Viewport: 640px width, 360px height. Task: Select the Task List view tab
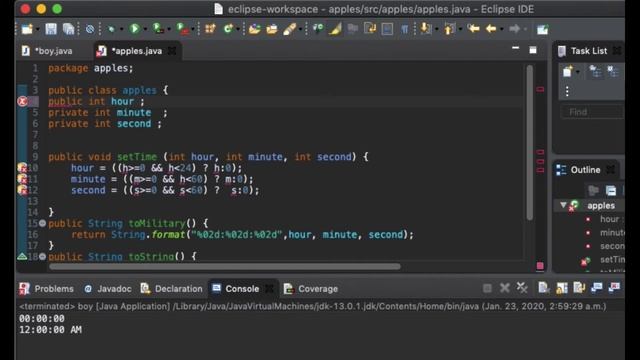pyautogui.click(x=583, y=51)
